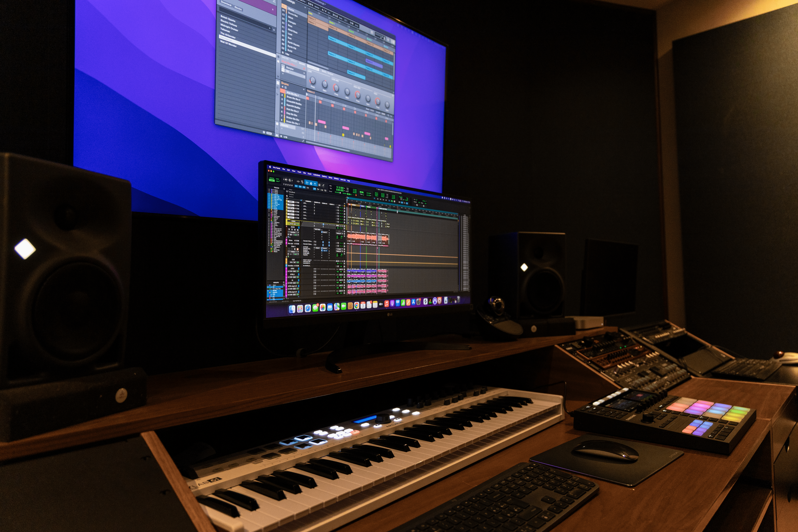Click the Downbeat tag in Maschine browser
Screen dimensions: 798x532
click(226, 3)
